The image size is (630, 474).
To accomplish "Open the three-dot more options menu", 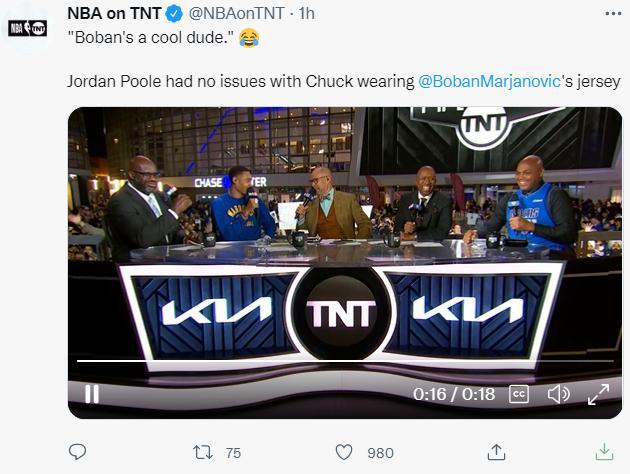I will [613, 14].
